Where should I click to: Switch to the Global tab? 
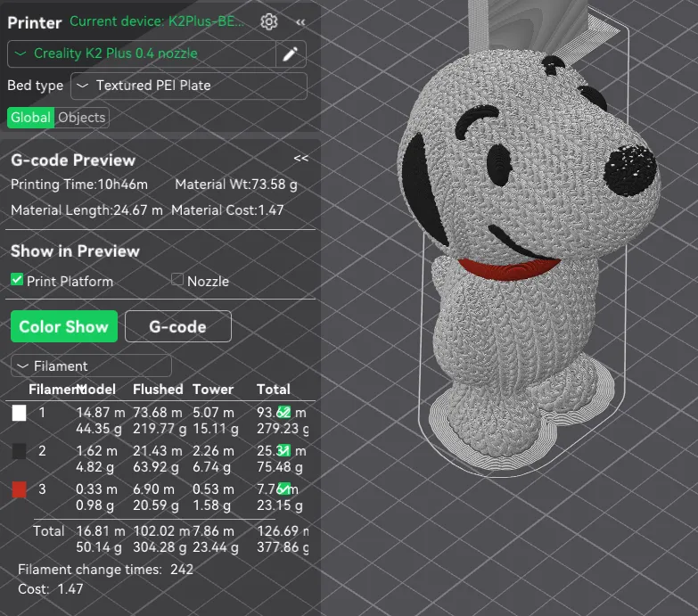pyautogui.click(x=30, y=118)
